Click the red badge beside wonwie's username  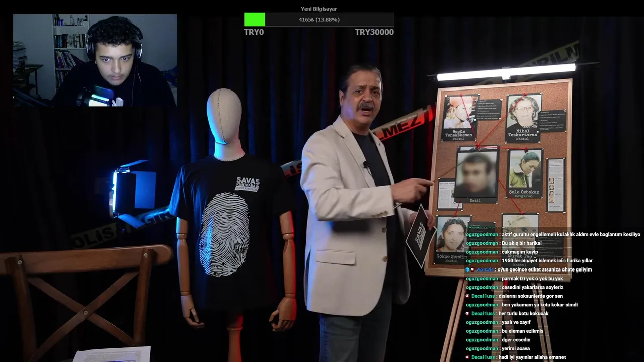click(472, 270)
